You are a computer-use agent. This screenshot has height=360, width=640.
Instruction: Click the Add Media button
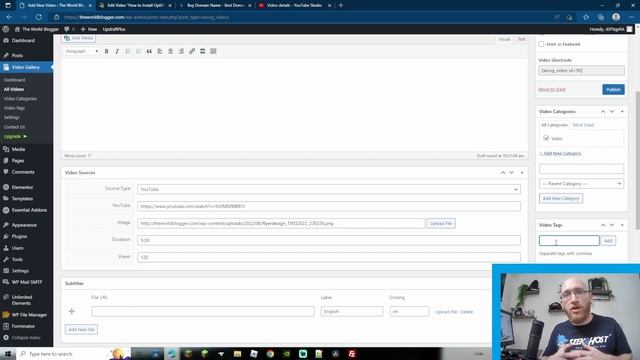[x=79, y=38]
